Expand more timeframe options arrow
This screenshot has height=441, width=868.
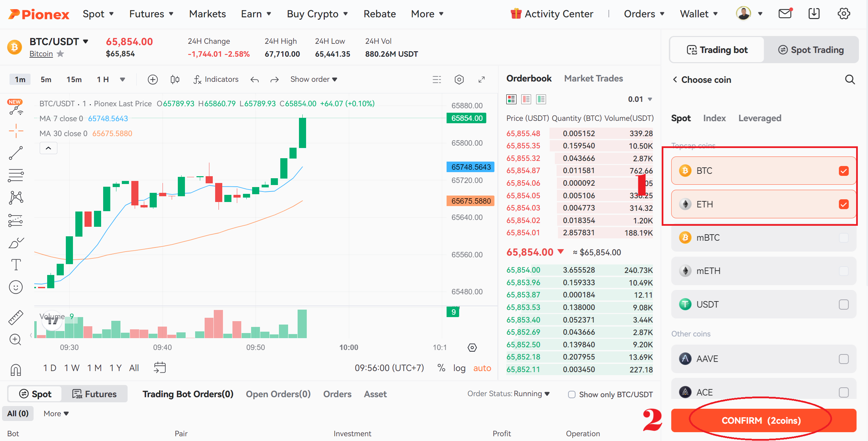[x=122, y=79]
